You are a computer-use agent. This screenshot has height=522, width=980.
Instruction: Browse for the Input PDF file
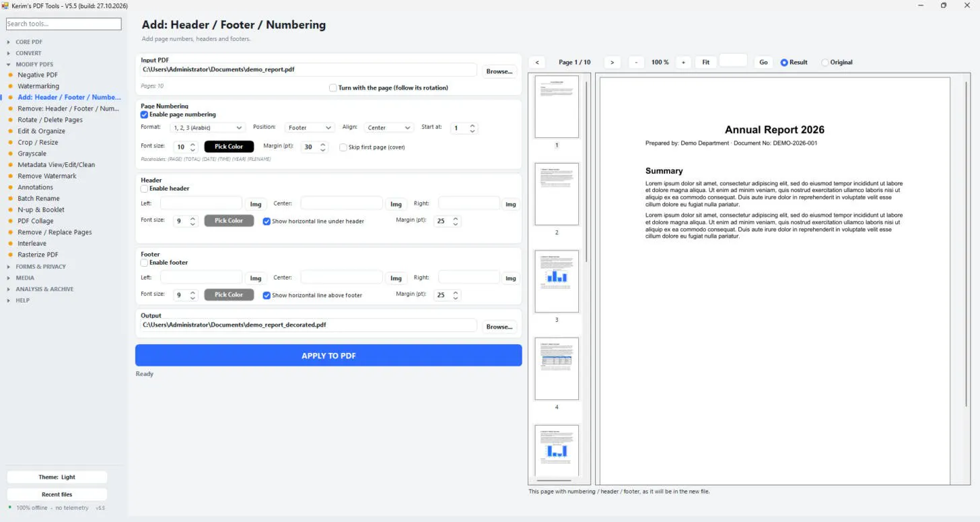[499, 71]
